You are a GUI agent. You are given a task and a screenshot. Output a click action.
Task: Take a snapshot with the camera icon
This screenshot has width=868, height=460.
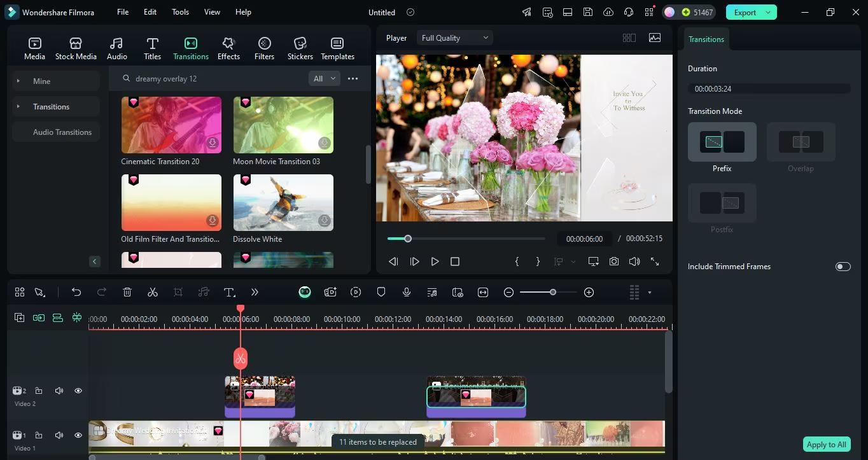(614, 261)
